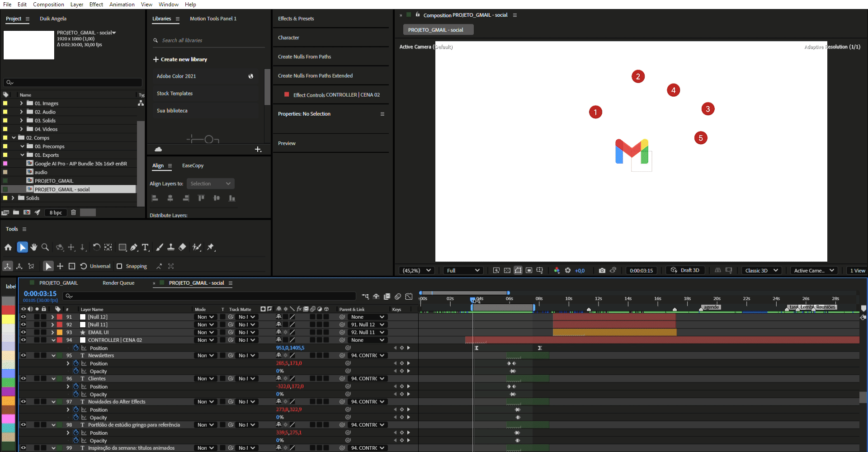868x452 pixels.
Task: Open the Effects & Presets panel
Action: click(x=296, y=19)
